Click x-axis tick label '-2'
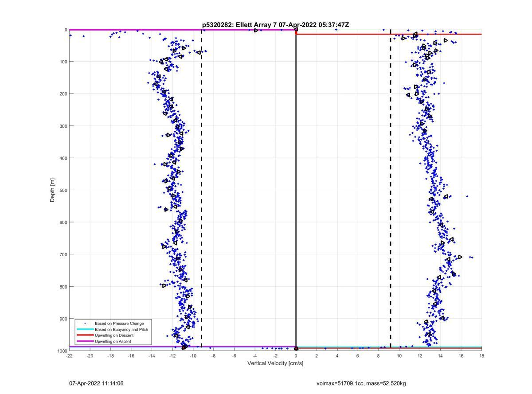The width and height of the screenshot is (532, 394). point(275,355)
